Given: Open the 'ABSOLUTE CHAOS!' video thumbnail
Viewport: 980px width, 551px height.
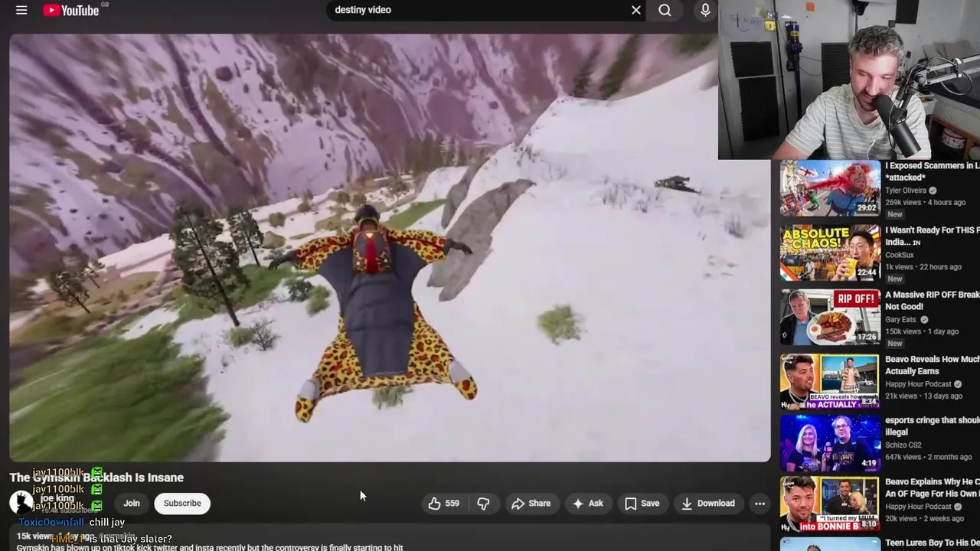Looking at the screenshot, I should 830,253.
